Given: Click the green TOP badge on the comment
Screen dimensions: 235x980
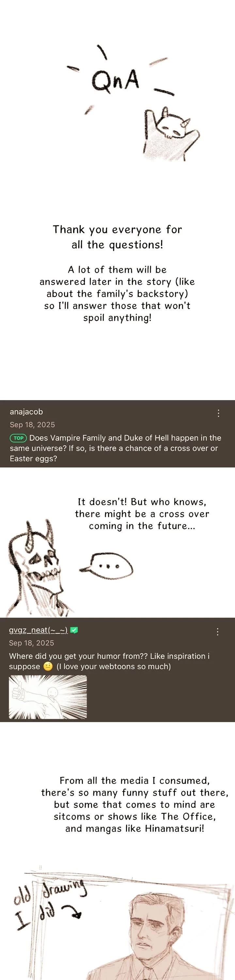Looking at the screenshot, I should point(18,438).
